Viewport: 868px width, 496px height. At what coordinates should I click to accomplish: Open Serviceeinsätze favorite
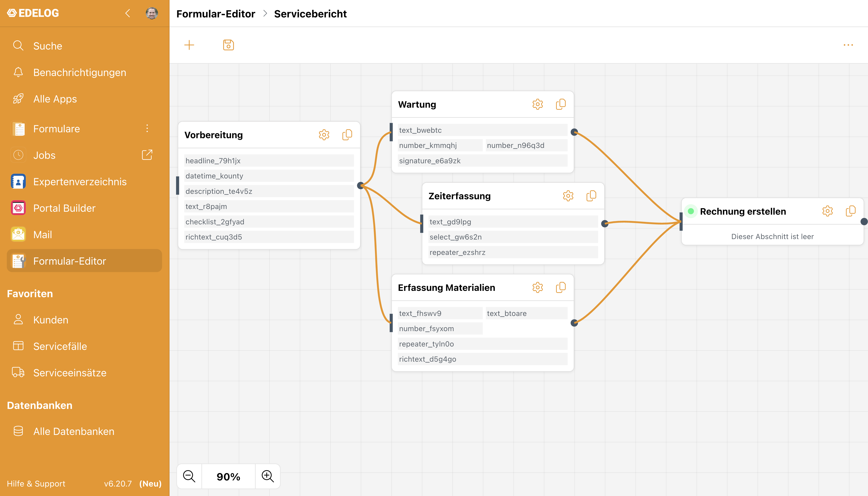pos(84,373)
